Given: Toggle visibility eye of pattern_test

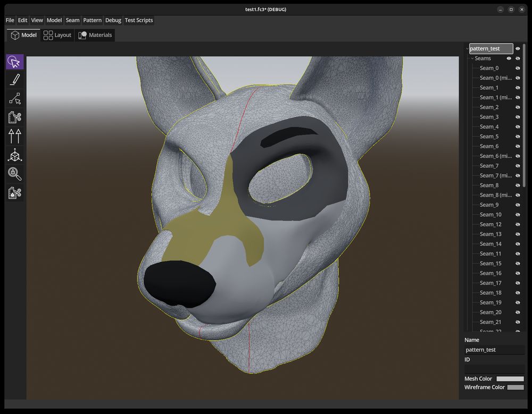Looking at the screenshot, I should coord(518,48).
